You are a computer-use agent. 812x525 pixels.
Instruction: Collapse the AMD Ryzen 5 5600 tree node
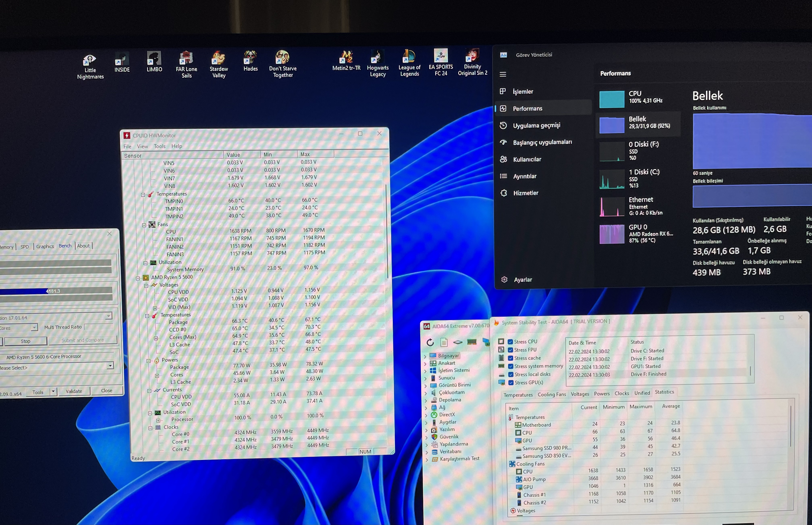[138, 278]
